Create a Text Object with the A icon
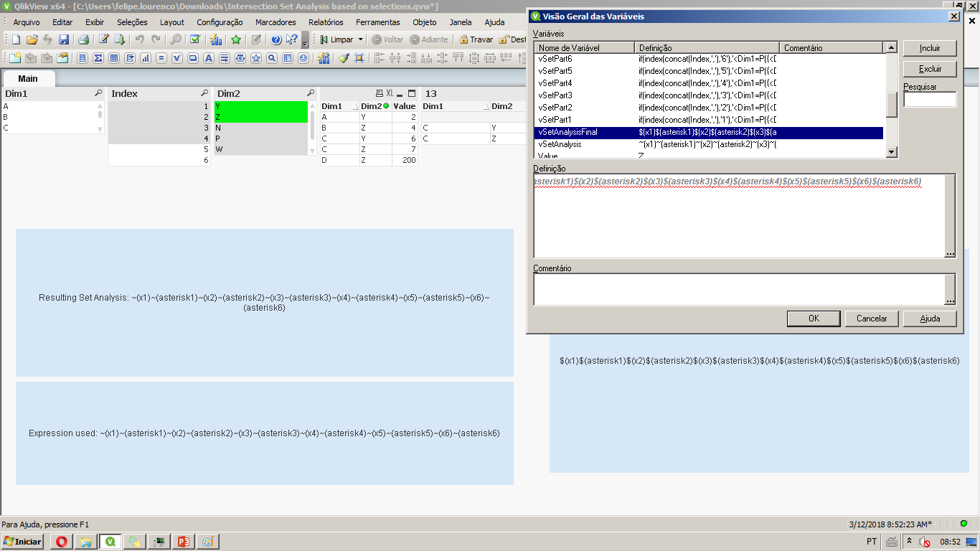The width and height of the screenshot is (980, 551). 209,58
